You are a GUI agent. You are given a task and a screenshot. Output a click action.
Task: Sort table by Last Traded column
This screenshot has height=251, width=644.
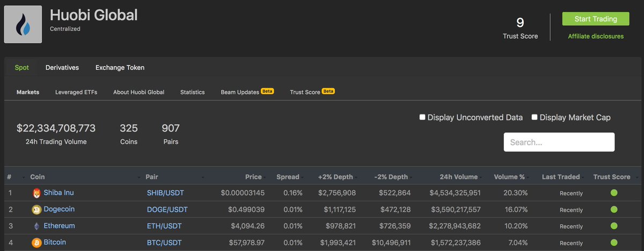(561, 177)
